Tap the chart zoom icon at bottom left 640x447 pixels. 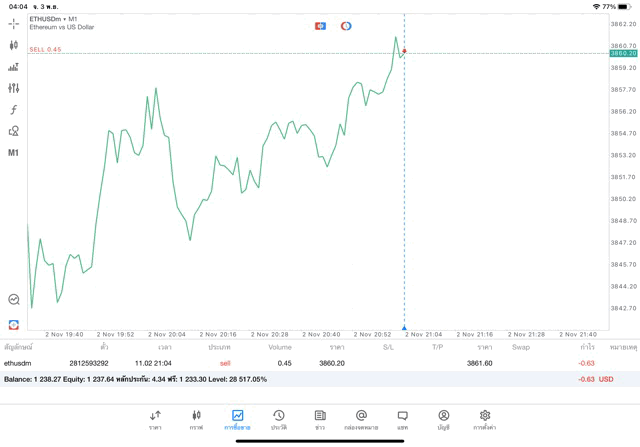pyautogui.click(x=14, y=299)
